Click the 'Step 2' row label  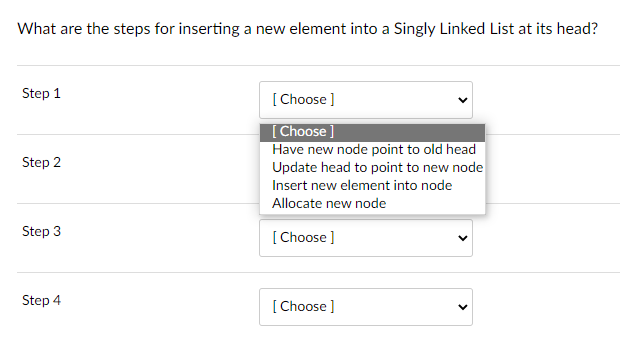coord(41,162)
